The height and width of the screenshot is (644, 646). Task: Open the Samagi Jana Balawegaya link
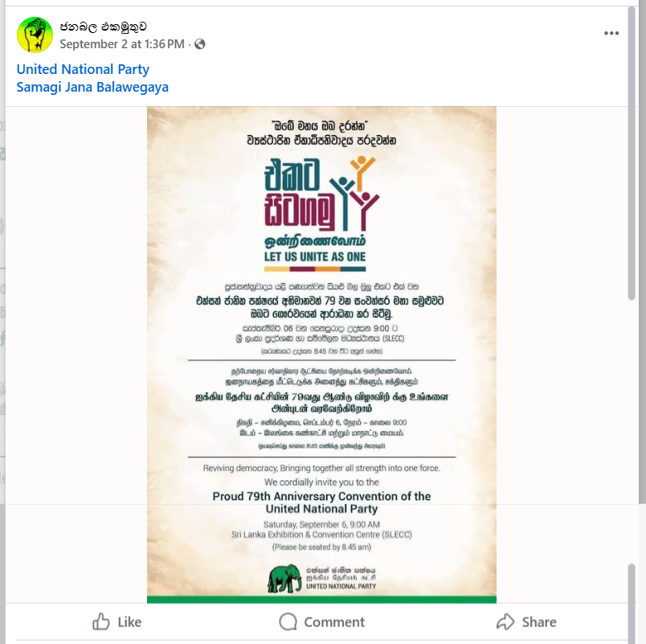(92, 87)
